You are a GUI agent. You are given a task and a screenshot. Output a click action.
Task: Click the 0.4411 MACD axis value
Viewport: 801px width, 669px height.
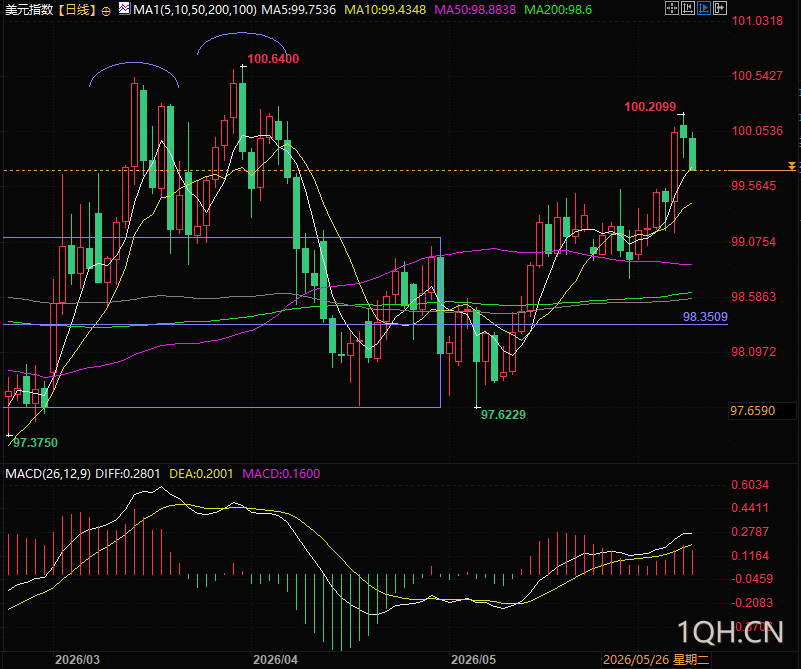pos(750,508)
